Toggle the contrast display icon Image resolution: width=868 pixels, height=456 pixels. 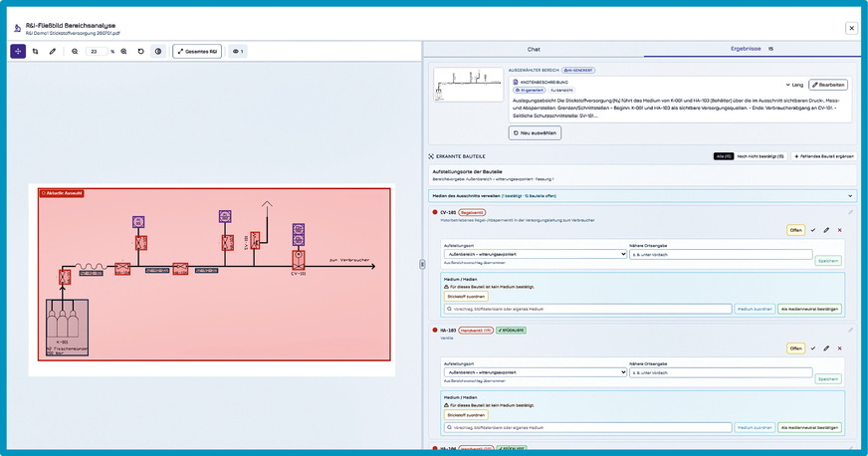(158, 52)
